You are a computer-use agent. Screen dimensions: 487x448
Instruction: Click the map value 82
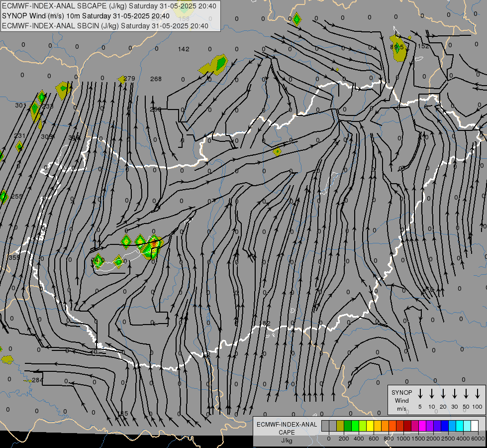267,324
